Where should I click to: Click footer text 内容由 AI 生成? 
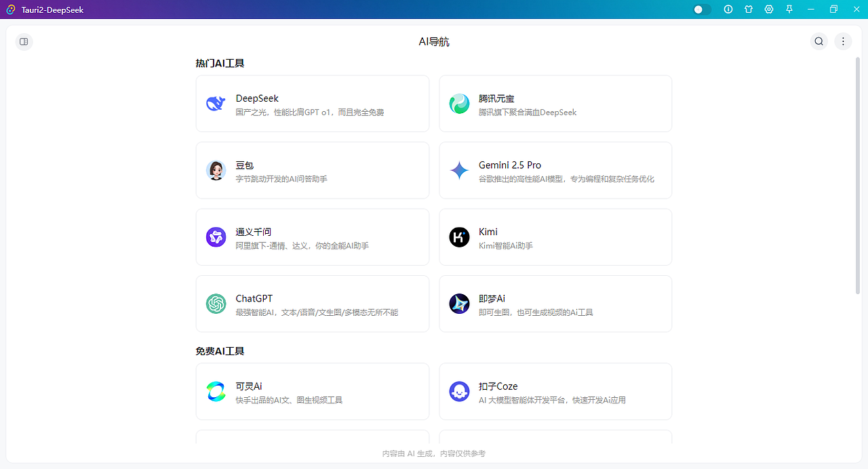point(408,453)
